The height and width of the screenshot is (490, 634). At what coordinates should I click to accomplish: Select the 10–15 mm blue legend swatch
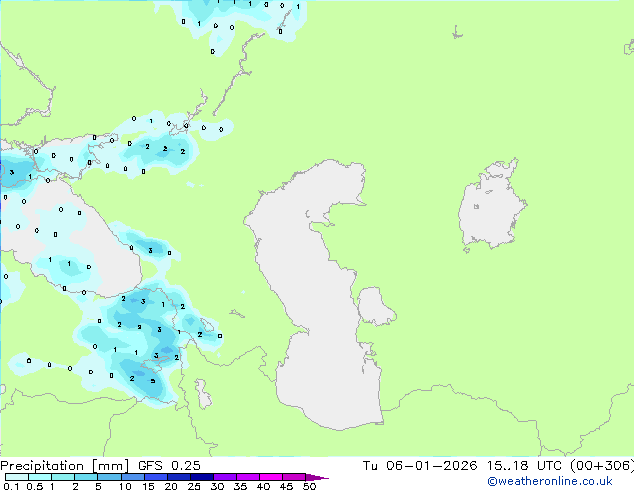tap(132, 477)
